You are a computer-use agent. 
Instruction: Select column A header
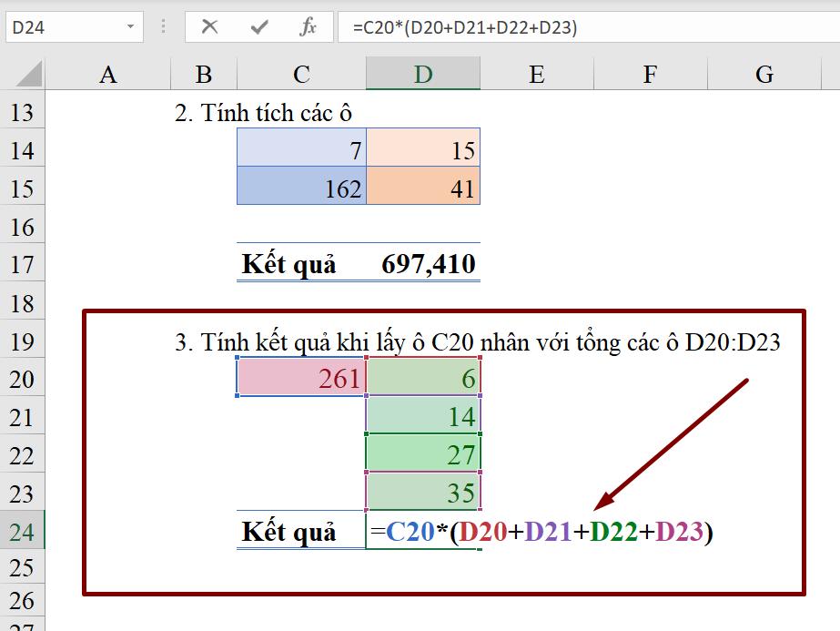(x=108, y=75)
